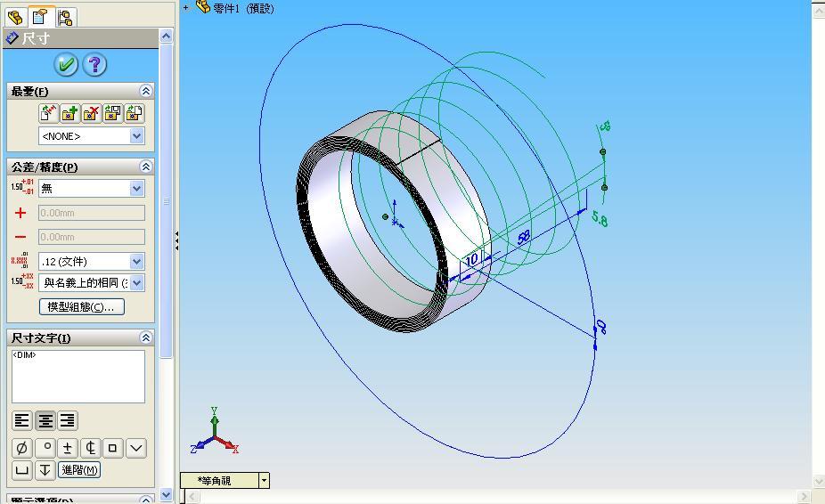This screenshot has width=825, height=504.
Task: Select the blue 40 dimension at right
Action: [601, 327]
